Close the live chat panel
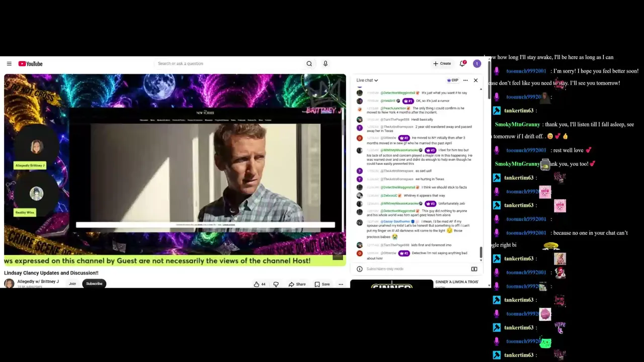 (475, 80)
